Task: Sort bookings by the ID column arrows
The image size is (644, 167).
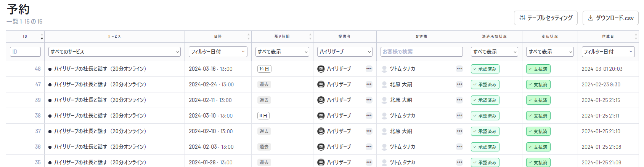Action: pyautogui.click(x=42, y=37)
